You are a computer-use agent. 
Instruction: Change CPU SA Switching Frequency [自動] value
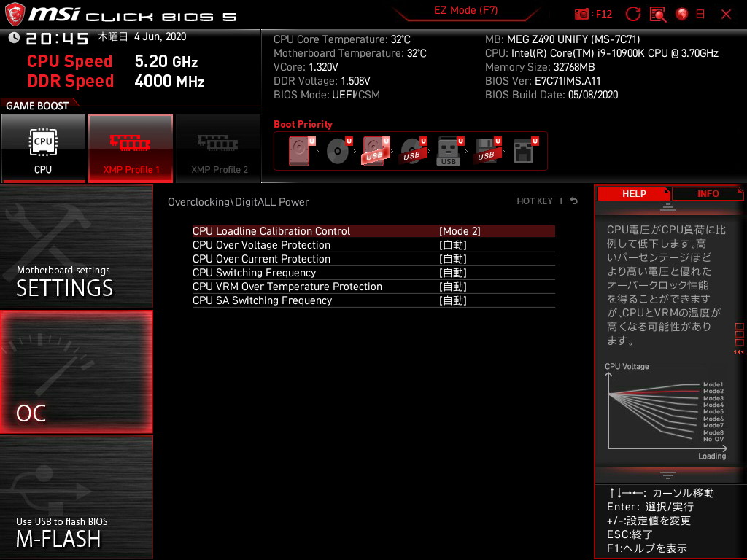(452, 300)
